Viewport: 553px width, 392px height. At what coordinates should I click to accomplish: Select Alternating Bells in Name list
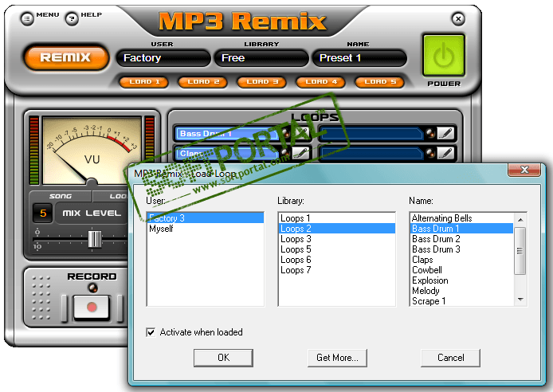tap(461, 218)
